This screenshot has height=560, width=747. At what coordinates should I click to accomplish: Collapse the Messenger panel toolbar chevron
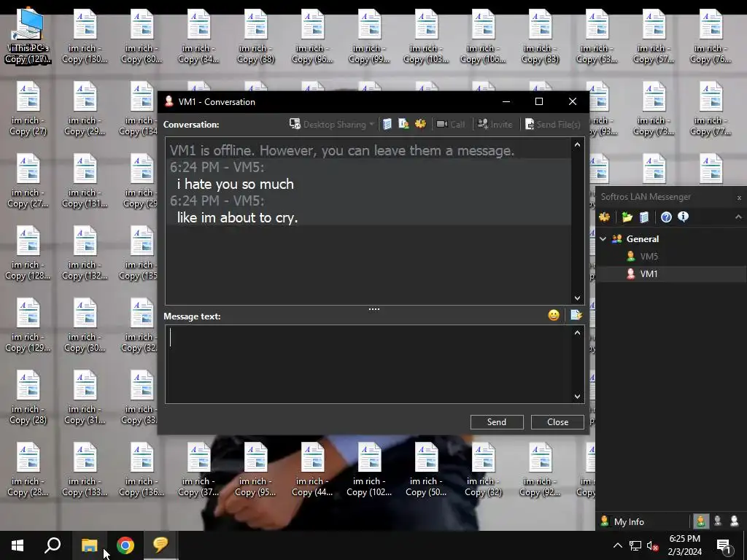(x=738, y=217)
